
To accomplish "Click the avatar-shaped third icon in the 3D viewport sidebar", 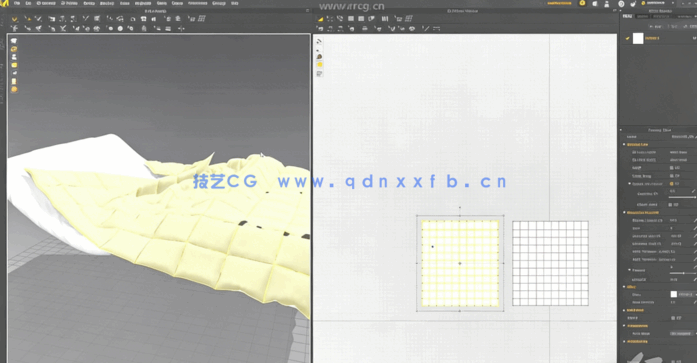I will (14, 57).
